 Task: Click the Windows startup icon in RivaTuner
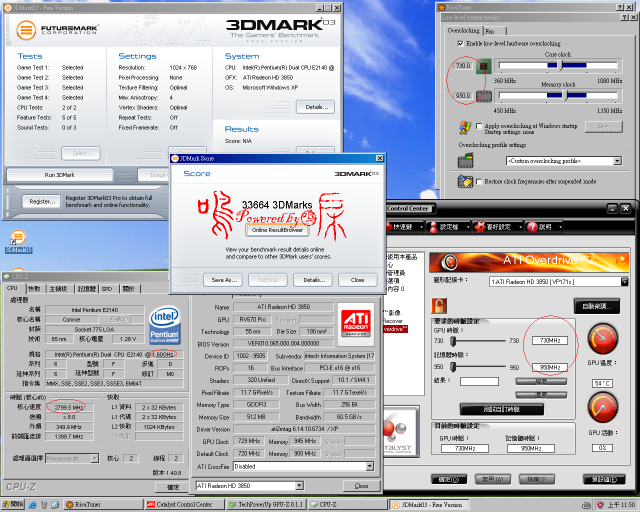click(464, 128)
